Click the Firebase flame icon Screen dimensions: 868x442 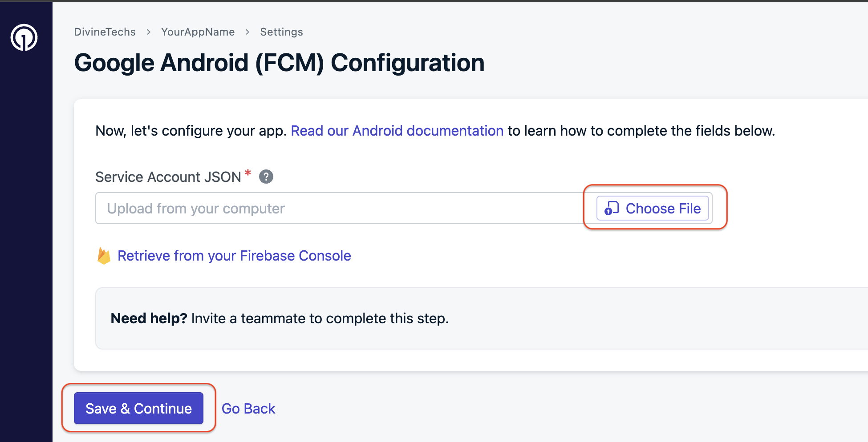[x=104, y=256]
